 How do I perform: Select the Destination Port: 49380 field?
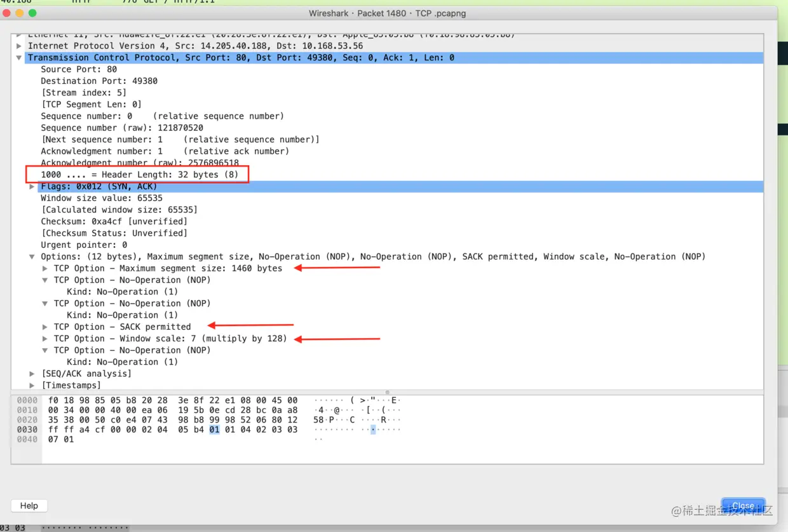99,81
